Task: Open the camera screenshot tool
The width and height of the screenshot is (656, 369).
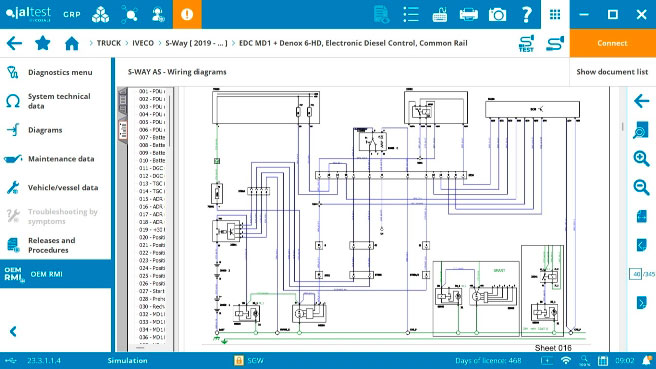Action: (x=497, y=15)
